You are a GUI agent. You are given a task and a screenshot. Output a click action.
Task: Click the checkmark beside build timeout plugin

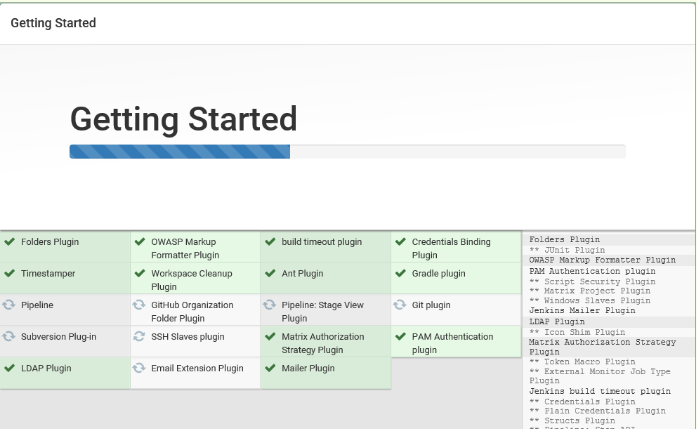click(x=270, y=242)
